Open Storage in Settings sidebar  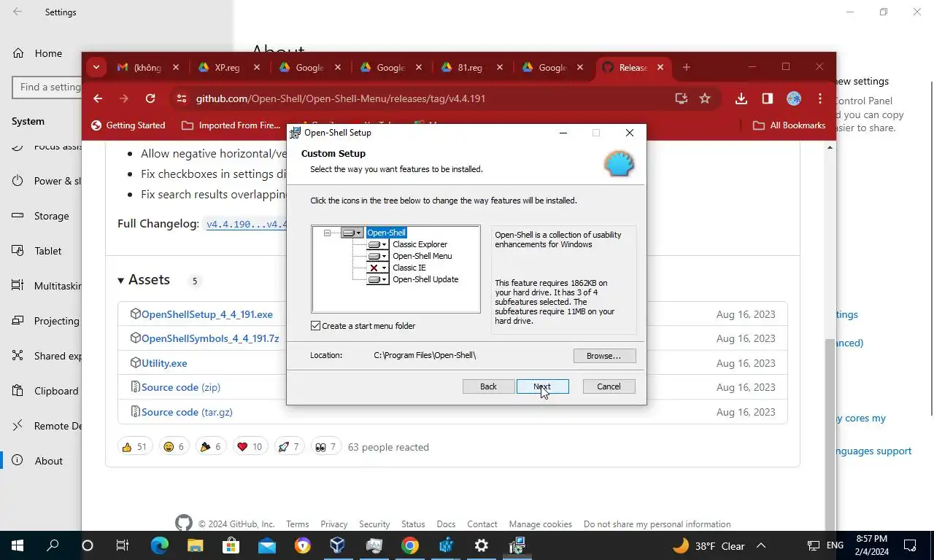click(42, 216)
